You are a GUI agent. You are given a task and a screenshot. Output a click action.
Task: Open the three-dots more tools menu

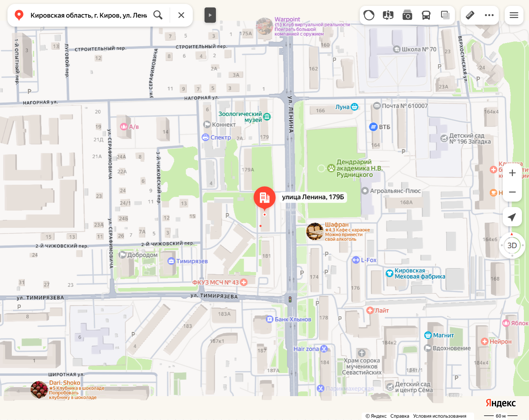pyautogui.click(x=489, y=15)
